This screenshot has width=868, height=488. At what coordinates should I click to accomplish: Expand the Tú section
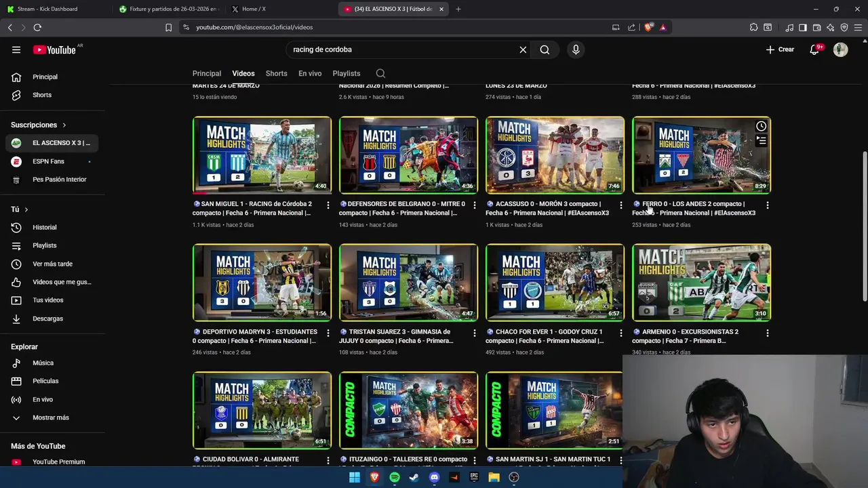pyautogui.click(x=20, y=209)
